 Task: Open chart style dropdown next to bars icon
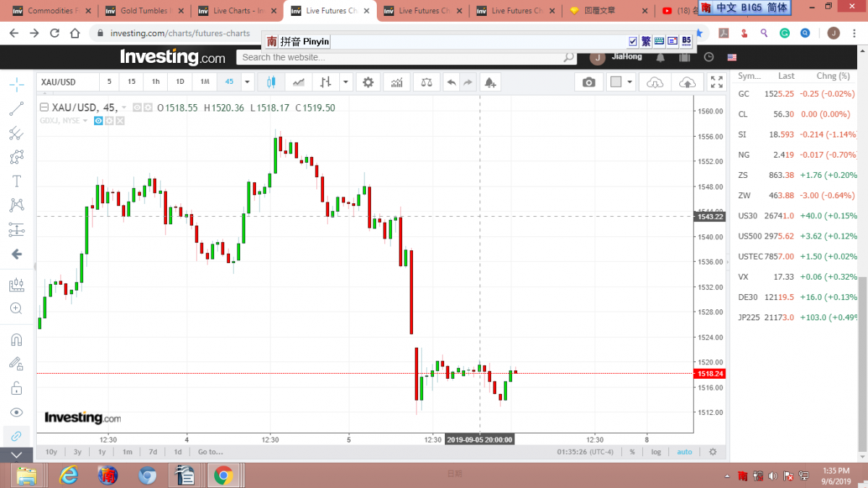tap(346, 82)
